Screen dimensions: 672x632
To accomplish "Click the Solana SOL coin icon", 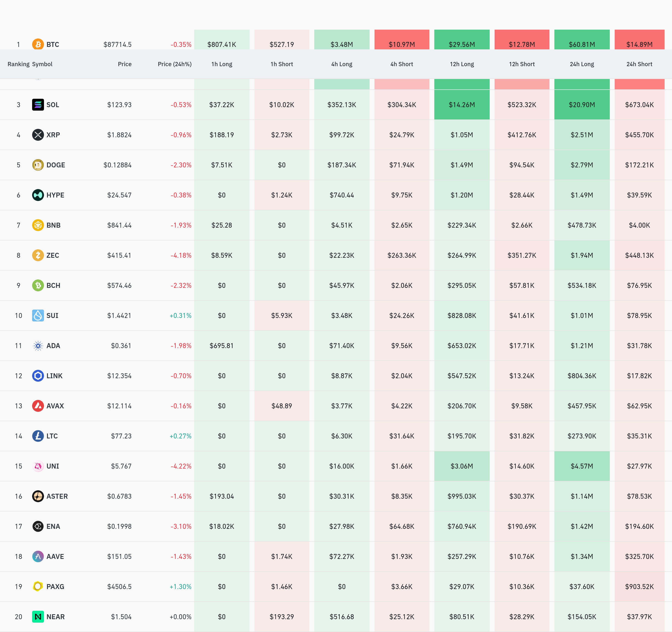I will click(38, 105).
